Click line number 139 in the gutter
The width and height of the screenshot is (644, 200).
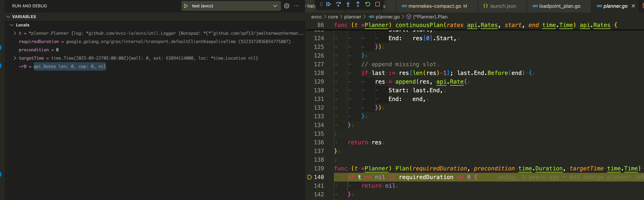(x=319, y=168)
